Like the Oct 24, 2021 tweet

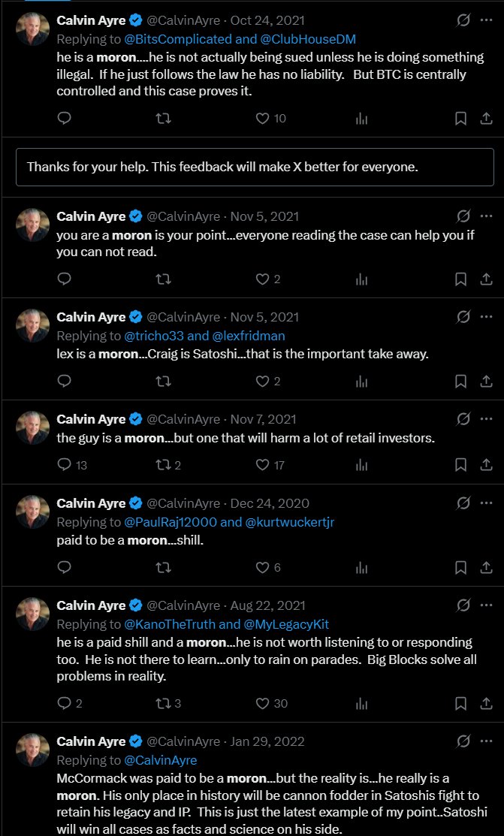tap(262, 119)
